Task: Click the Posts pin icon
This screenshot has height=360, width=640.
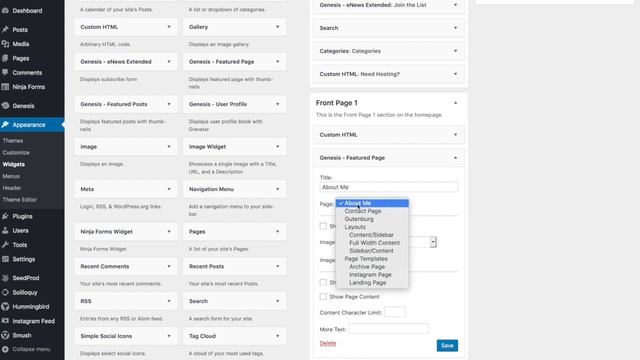Action: pyautogui.click(x=5, y=29)
